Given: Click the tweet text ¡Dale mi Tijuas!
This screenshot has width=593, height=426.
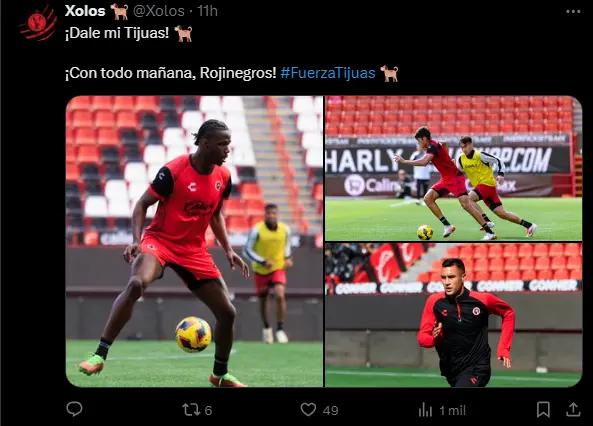Looking at the screenshot, I should (117, 33).
